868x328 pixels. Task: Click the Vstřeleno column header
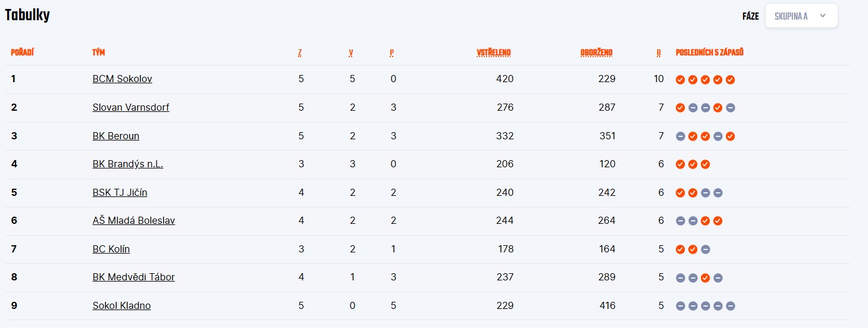click(x=494, y=53)
